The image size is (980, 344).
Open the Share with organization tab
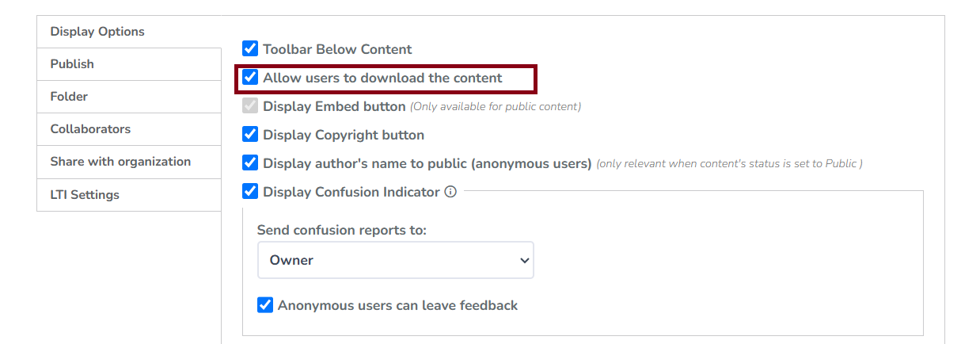click(120, 162)
